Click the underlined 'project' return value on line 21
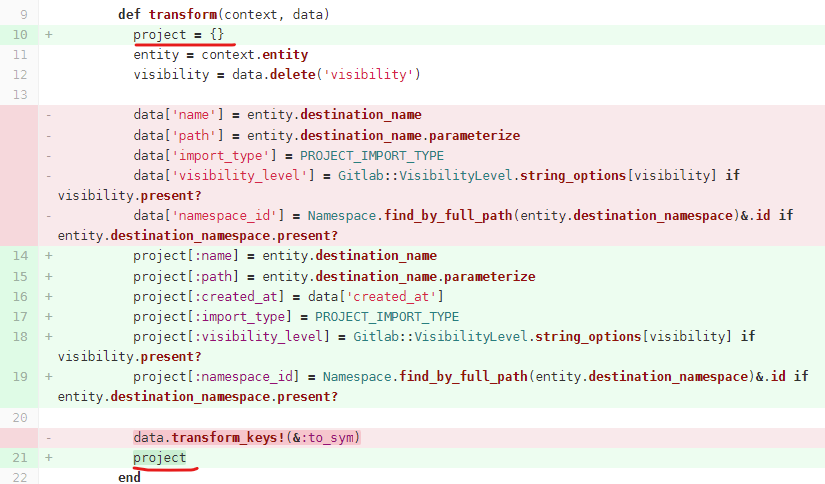 (x=160, y=458)
